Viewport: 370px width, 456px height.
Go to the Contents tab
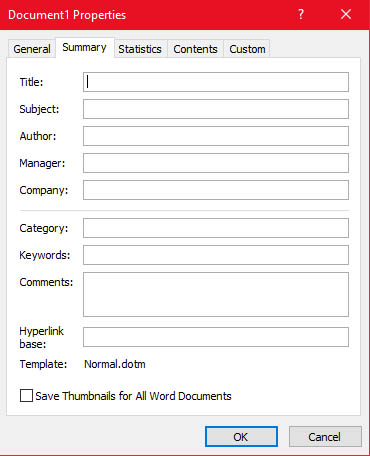[x=195, y=49]
